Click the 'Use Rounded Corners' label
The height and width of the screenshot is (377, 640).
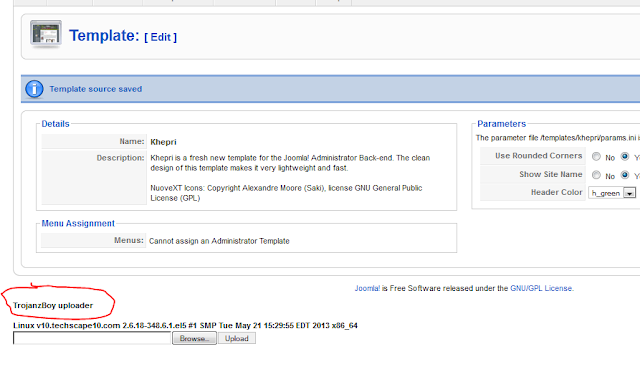[x=538, y=156]
